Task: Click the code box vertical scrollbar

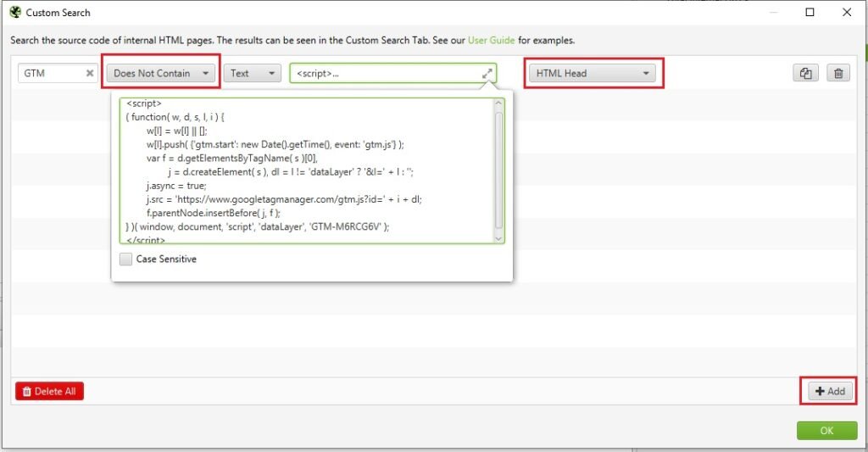Action: (x=498, y=170)
